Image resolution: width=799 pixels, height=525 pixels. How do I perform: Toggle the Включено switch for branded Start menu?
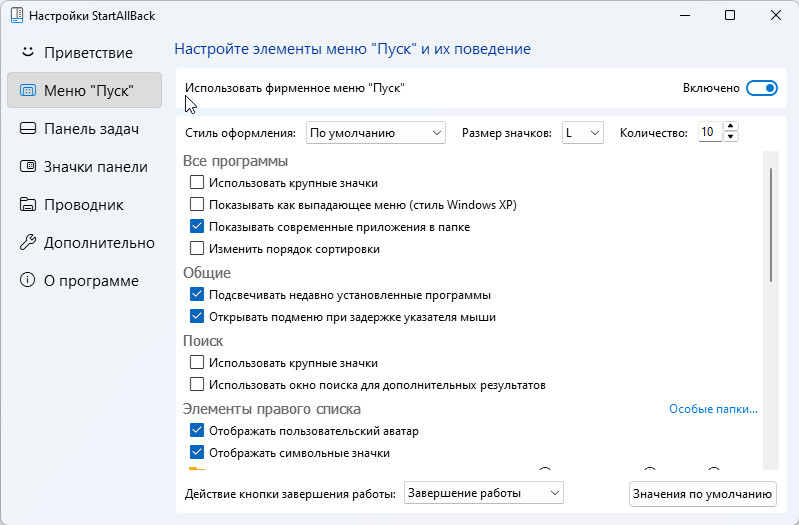762,88
